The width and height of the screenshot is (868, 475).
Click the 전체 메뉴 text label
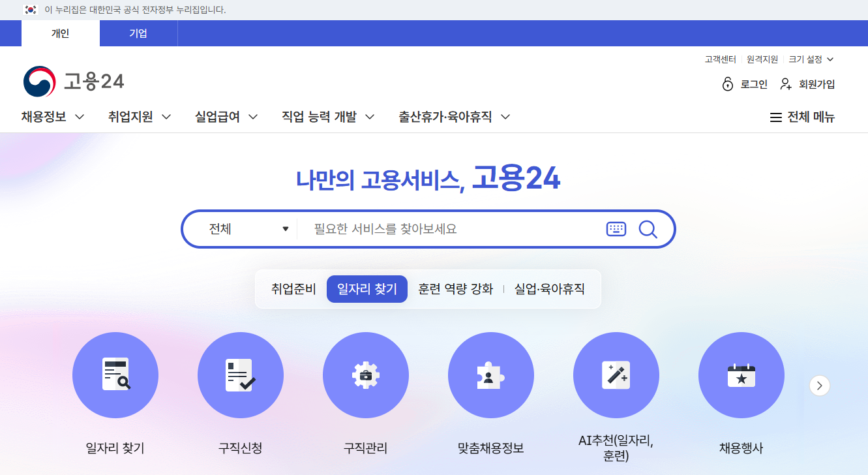pyautogui.click(x=811, y=117)
